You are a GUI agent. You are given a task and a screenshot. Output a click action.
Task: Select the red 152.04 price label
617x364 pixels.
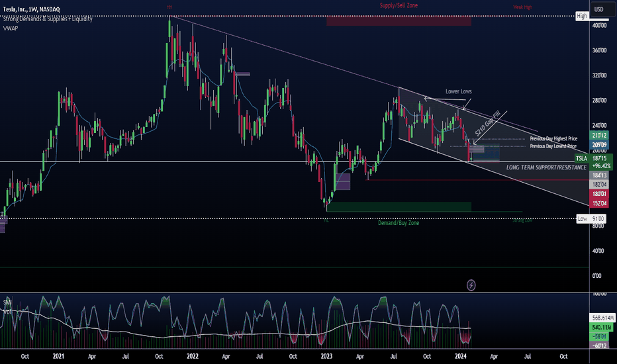click(x=599, y=203)
